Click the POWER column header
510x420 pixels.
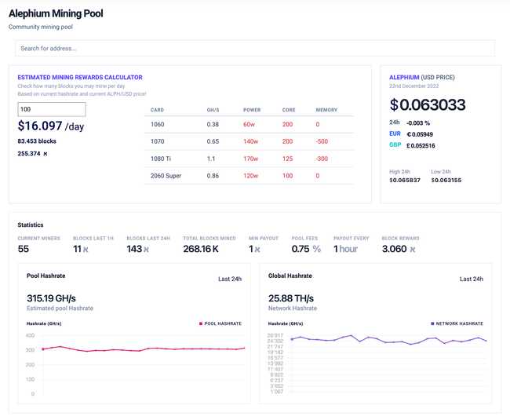point(252,110)
